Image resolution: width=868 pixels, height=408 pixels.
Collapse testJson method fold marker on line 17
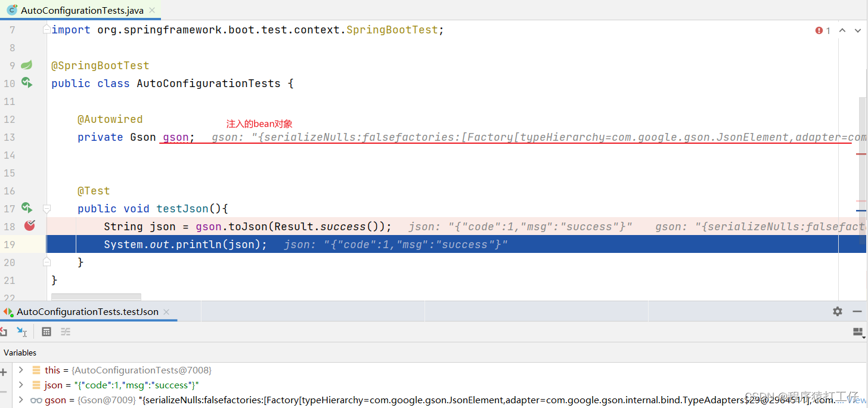pyautogui.click(x=46, y=209)
